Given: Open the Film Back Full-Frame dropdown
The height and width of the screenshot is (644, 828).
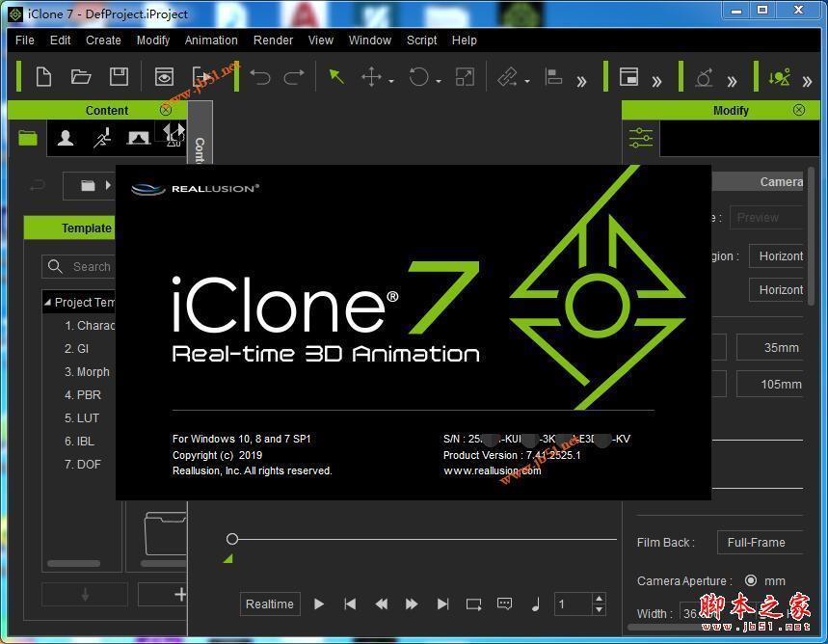Looking at the screenshot, I should [x=759, y=543].
